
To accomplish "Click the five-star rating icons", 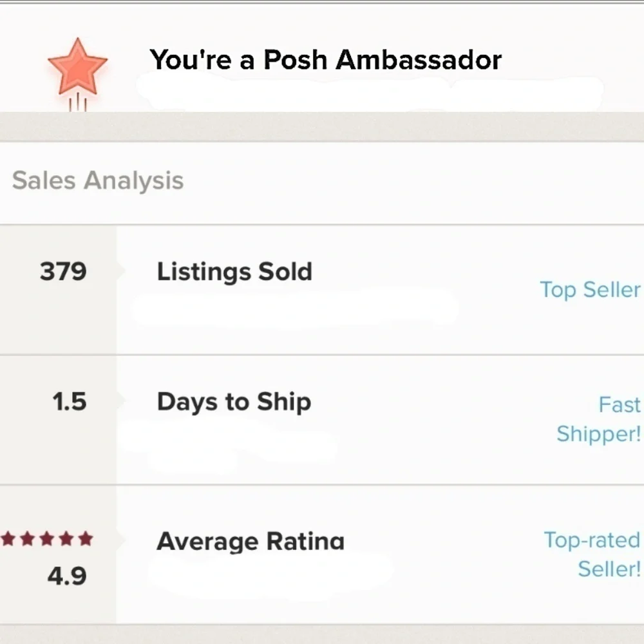I will (x=47, y=538).
